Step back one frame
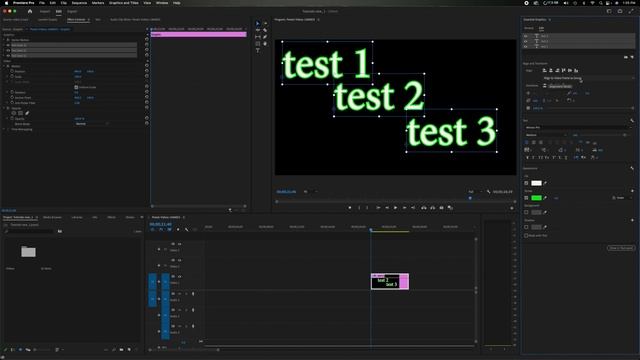 387,208
